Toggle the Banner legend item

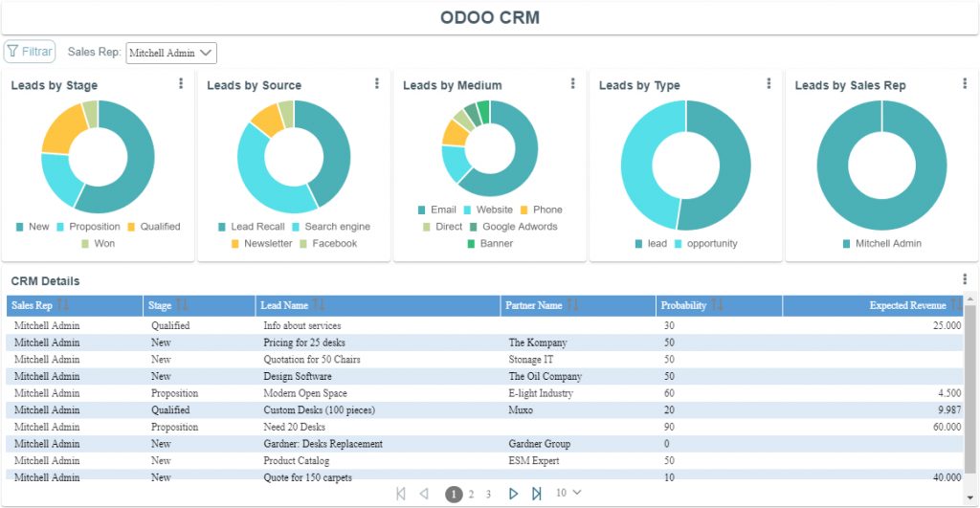click(490, 244)
